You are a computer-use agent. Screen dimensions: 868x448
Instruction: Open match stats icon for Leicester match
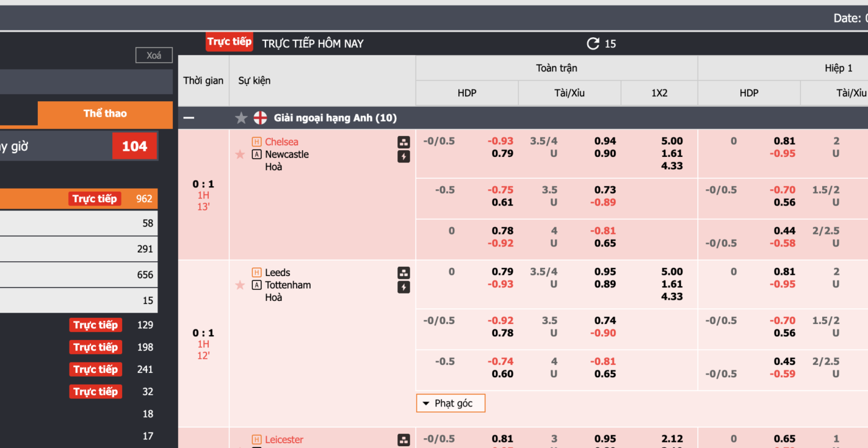(x=404, y=440)
